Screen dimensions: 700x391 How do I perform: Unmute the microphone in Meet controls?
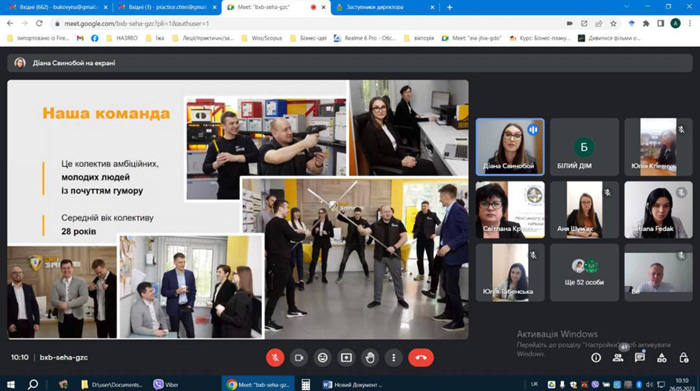click(275, 358)
